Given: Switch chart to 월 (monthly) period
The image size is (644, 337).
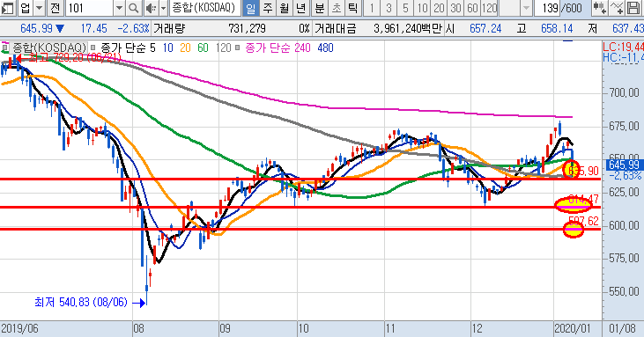Looking at the screenshot, I should [285, 8].
